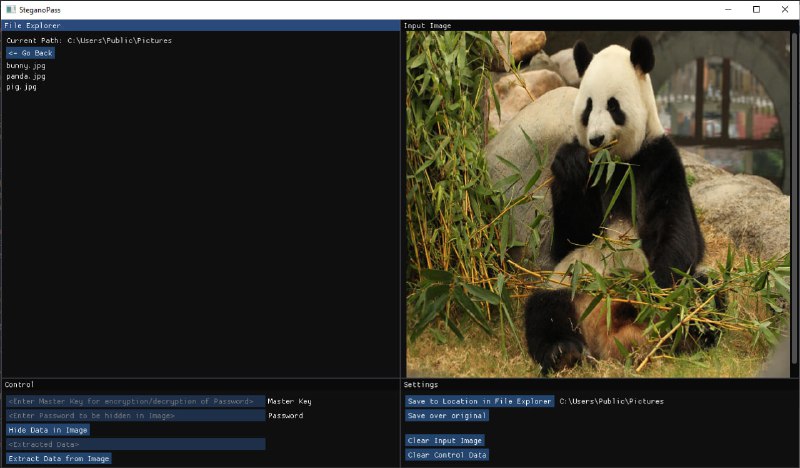
Task: Click the File Explorer panel header
Action: coord(200,25)
